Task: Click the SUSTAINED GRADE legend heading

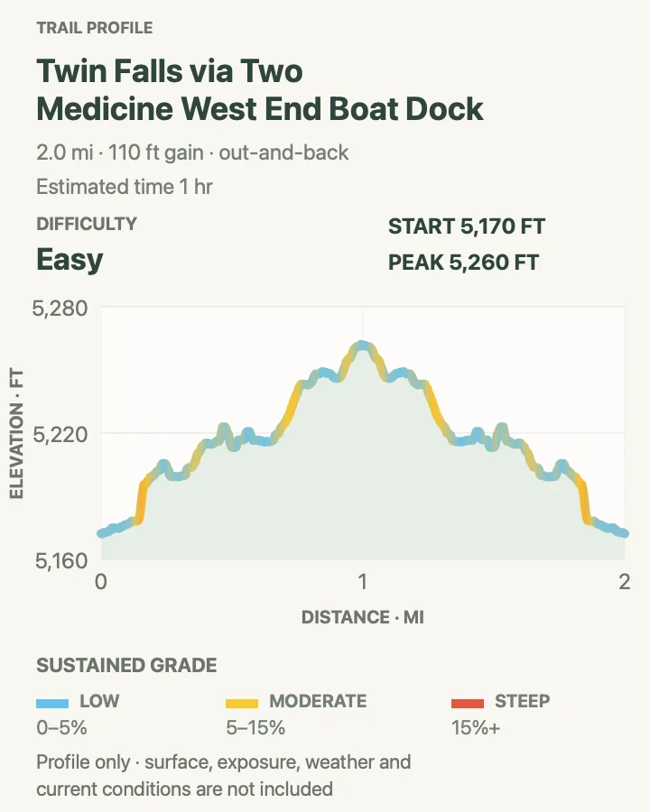Action: click(126, 665)
